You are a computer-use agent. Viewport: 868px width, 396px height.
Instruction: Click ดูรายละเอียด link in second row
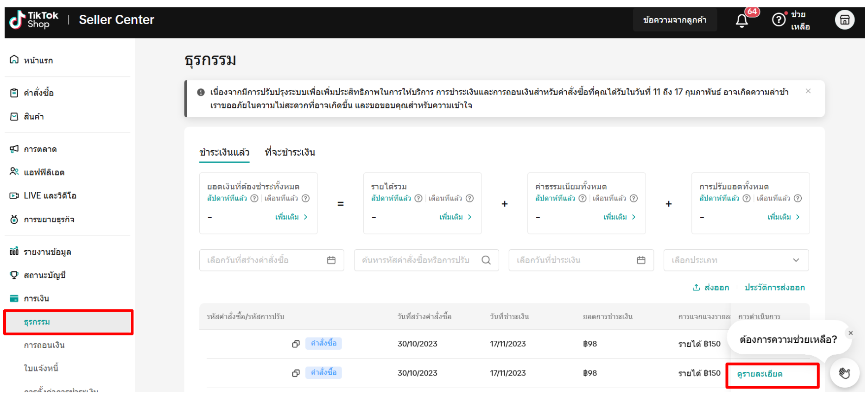click(x=760, y=374)
